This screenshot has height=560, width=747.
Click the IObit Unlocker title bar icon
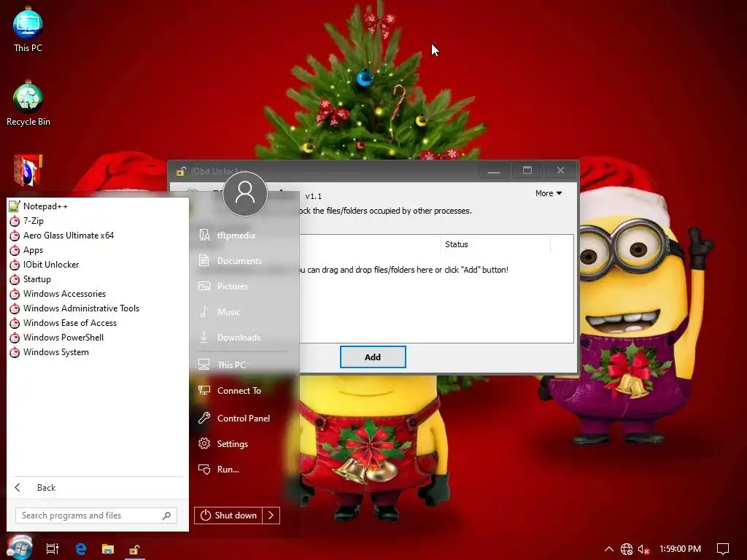pos(181,171)
